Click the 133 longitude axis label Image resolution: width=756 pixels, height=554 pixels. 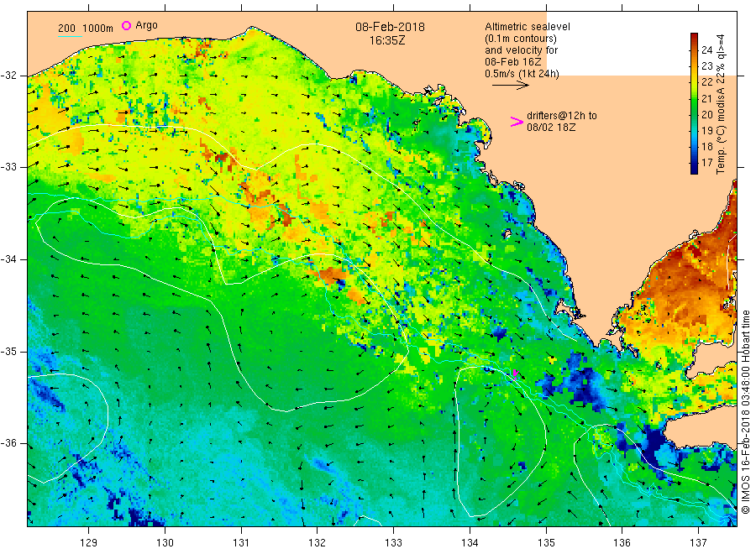tap(393, 543)
